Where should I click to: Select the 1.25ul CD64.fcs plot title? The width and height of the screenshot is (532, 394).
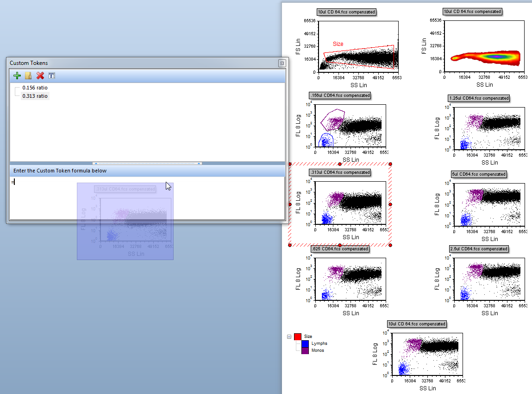point(479,98)
